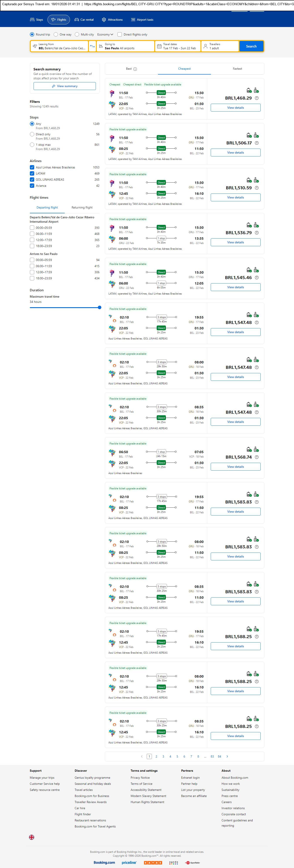Click the info icon beside Best tab
294x868 pixels.
click(135, 69)
